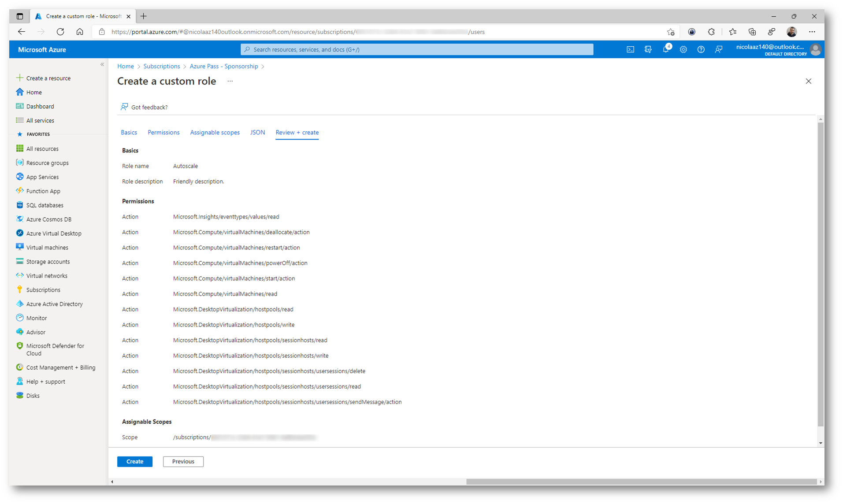Image resolution: width=843 pixels, height=504 pixels.
Task: Open Monitor
Action: tap(36, 318)
